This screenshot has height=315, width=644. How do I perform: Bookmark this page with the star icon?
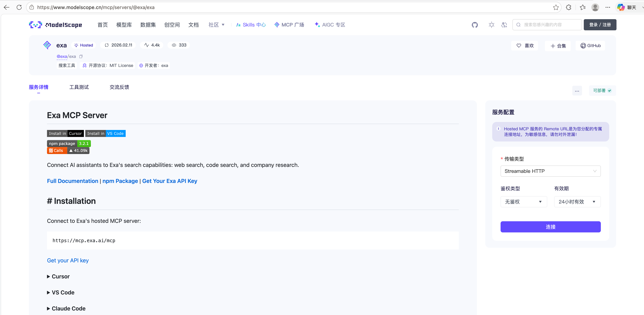pos(556,7)
